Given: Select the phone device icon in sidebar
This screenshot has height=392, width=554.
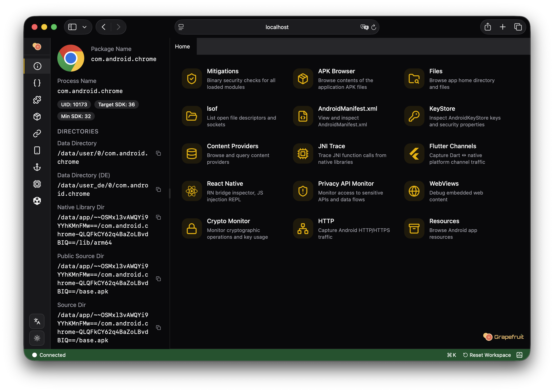Looking at the screenshot, I should pos(37,150).
